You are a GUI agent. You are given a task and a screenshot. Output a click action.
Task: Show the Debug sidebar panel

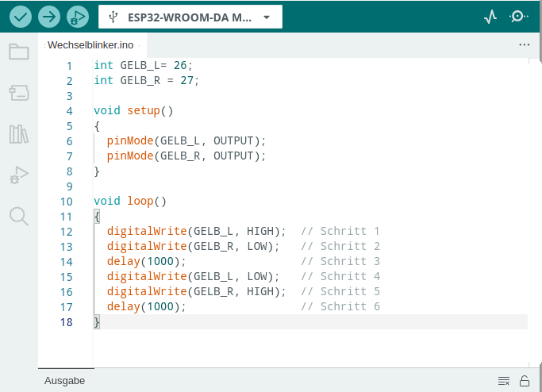coord(19,175)
